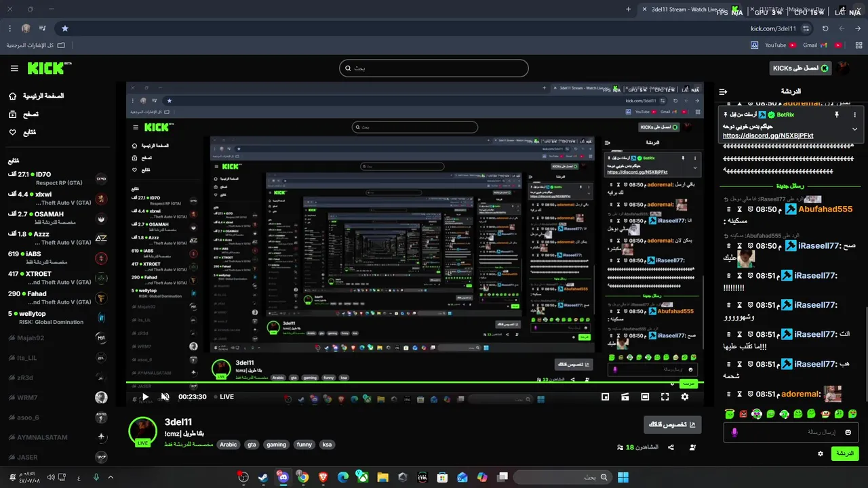Open chat settings gear icon
The image size is (868, 488).
tap(821, 453)
